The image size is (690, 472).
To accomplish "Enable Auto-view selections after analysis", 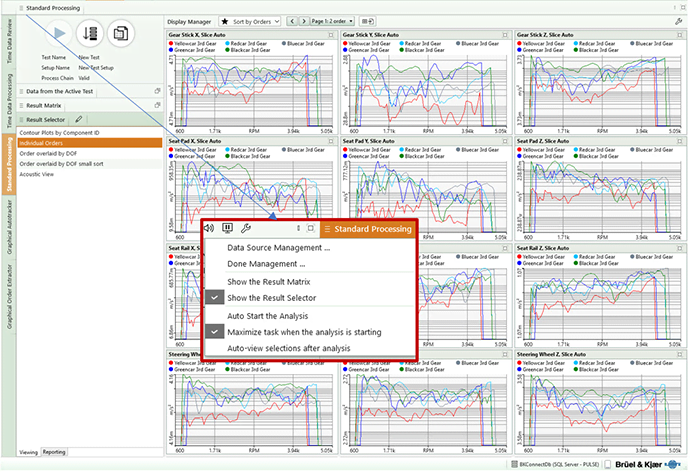I will pos(289,348).
